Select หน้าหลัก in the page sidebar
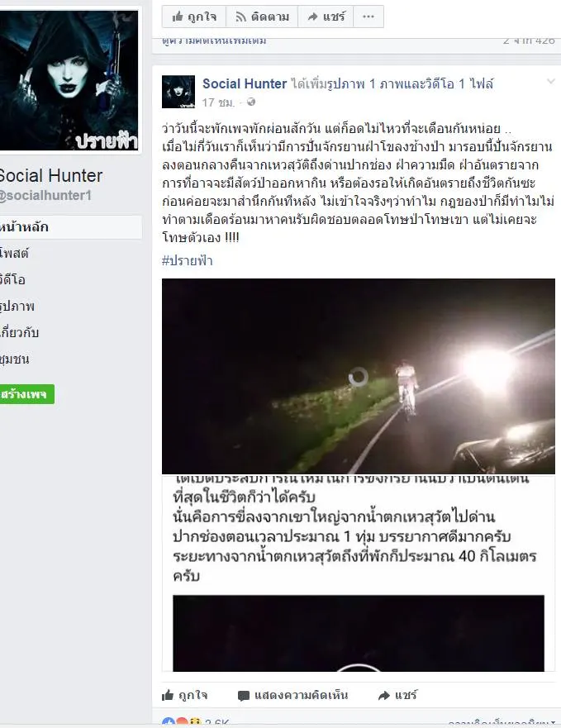 click(x=70, y=227)
